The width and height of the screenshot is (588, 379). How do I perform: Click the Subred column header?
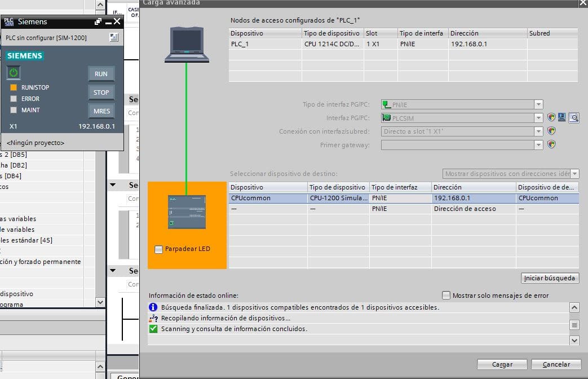[x=552, y=33]
